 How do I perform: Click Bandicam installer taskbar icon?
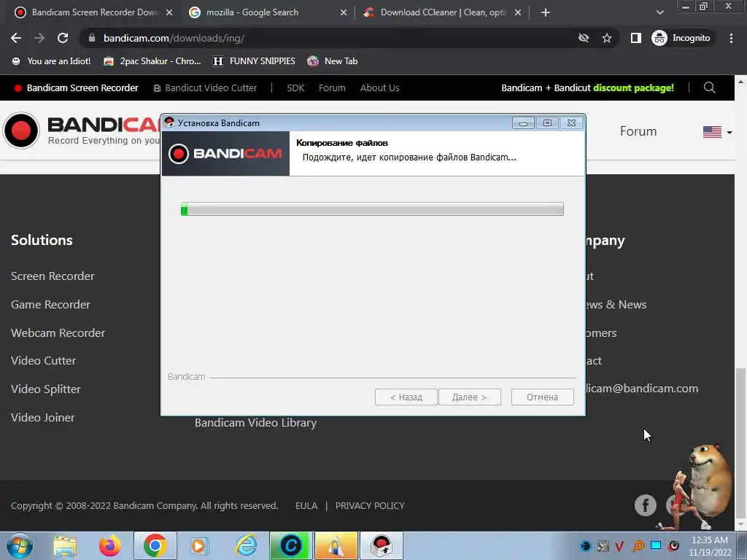point(381,545)
